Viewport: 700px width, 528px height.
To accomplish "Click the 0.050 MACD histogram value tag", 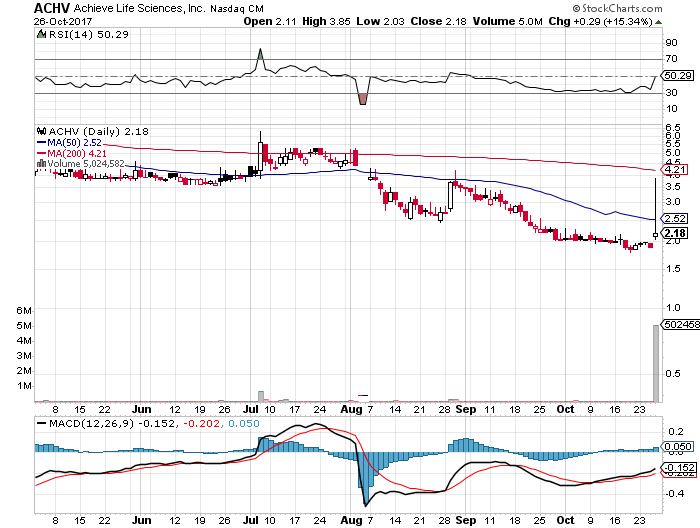I will point(677,446).
